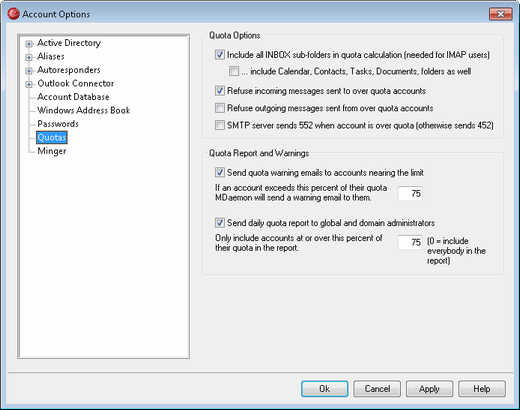The image size is (520, 410).
Task: Toggle Send quota warning emails checkbox
Action: point(220,173)
